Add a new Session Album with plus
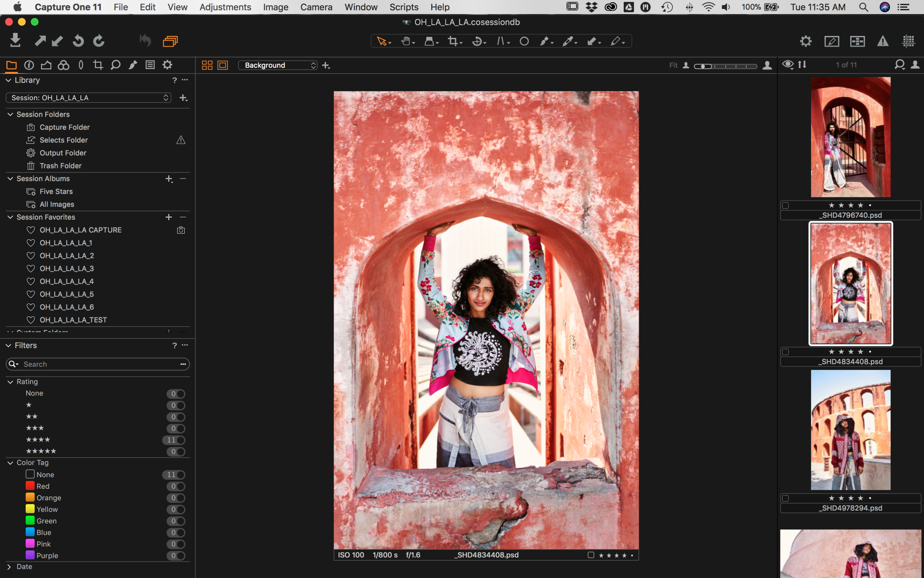924x578 pixels. coord(169,179)
